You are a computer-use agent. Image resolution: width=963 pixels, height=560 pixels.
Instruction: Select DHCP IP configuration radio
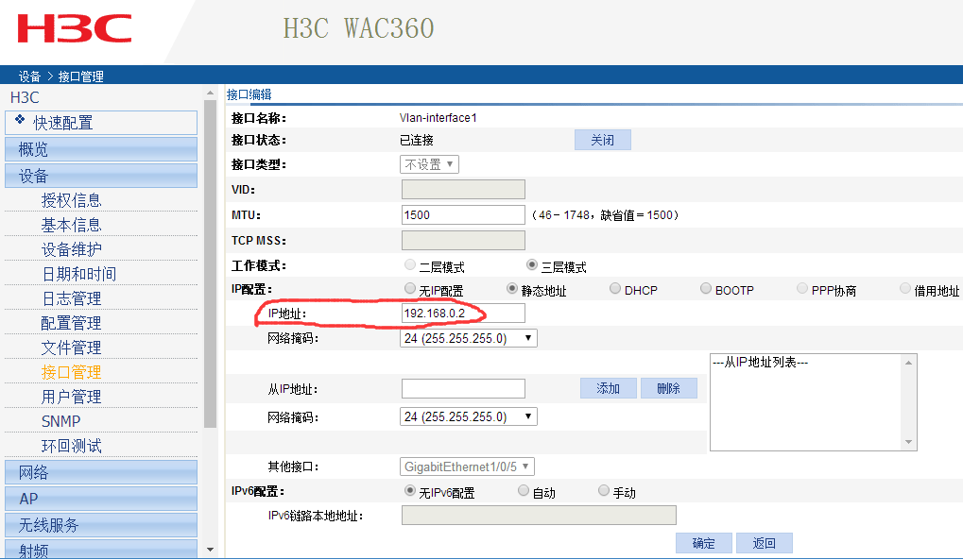click(x=615, y=288)
